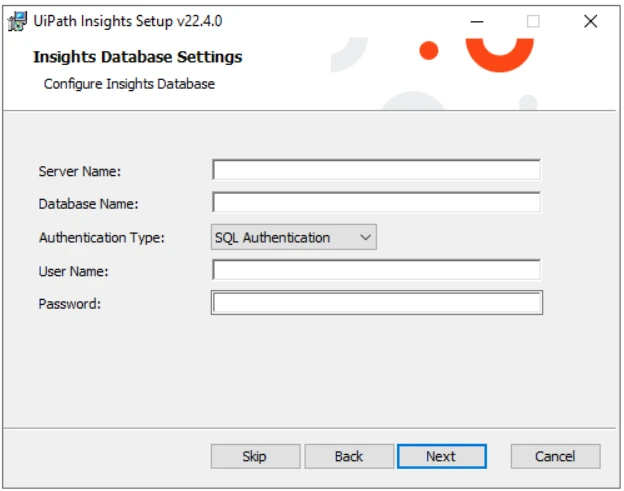
Task: Focus the Server Name text field
Action: pyautogui.click(x=376, y=170)
